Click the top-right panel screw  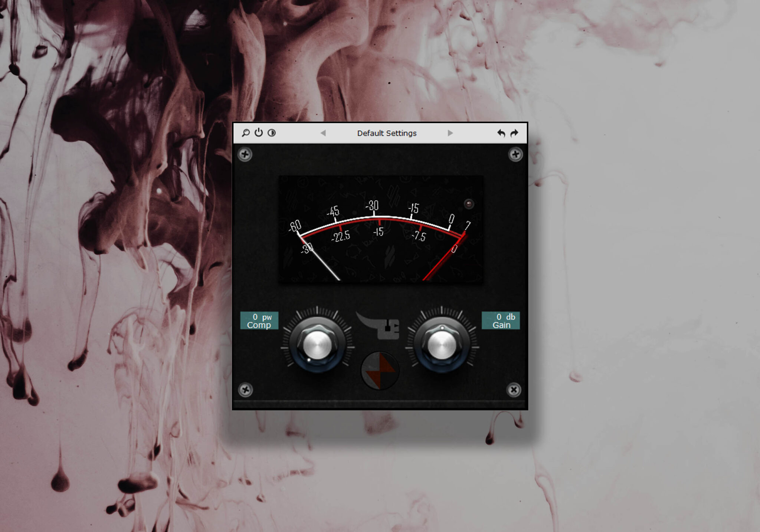[x=515, y=154]
